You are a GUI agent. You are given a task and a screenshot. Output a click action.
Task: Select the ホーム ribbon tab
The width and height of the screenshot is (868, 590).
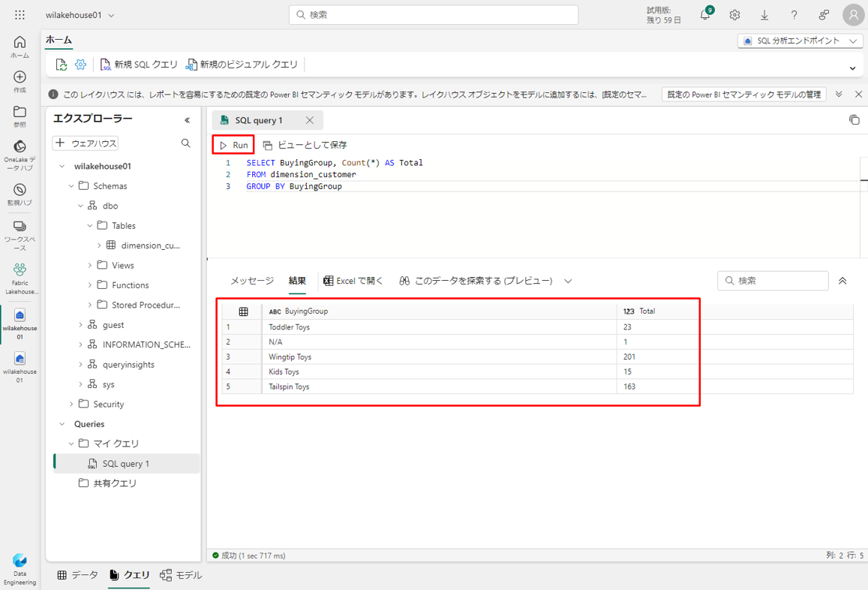(59, 40)
